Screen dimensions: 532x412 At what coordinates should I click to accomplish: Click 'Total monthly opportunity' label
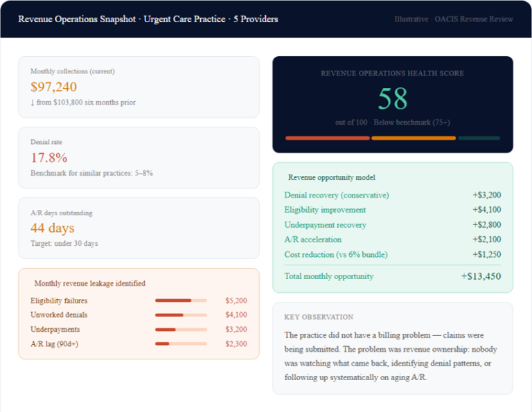coord(329,276)
